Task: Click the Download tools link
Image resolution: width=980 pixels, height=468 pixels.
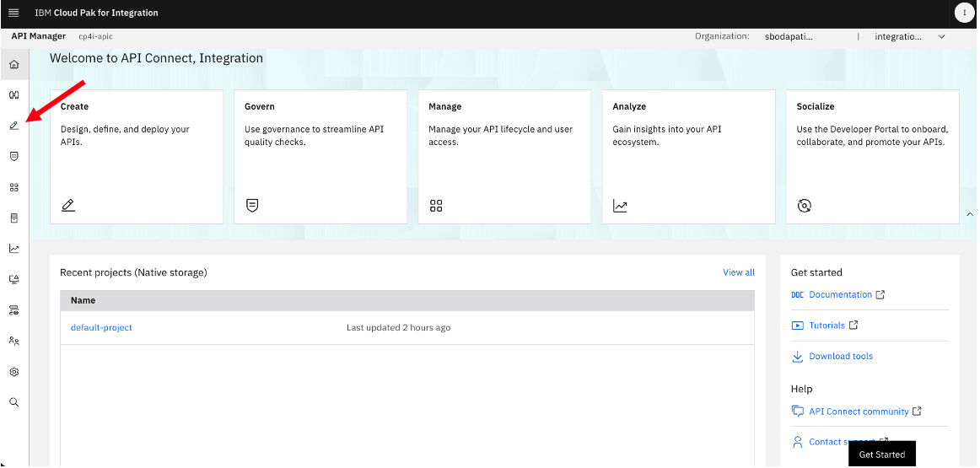Action: pos(841,356)
